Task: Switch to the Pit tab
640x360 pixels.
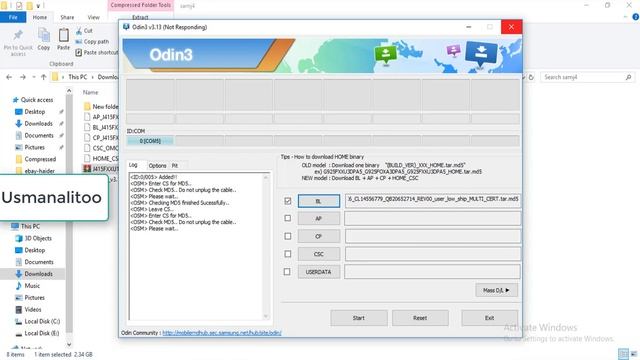Action: [175, 165]
